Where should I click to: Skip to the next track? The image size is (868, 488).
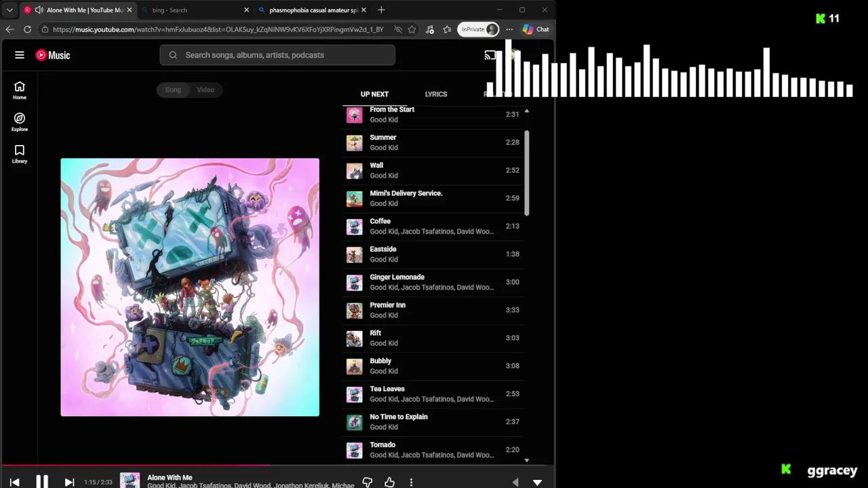click(x=69, y=482)
